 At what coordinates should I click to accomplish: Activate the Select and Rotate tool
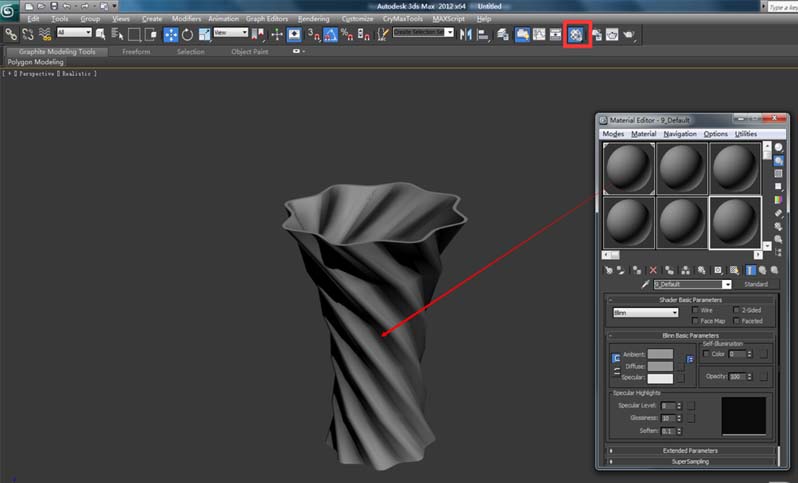pos(187,34)
